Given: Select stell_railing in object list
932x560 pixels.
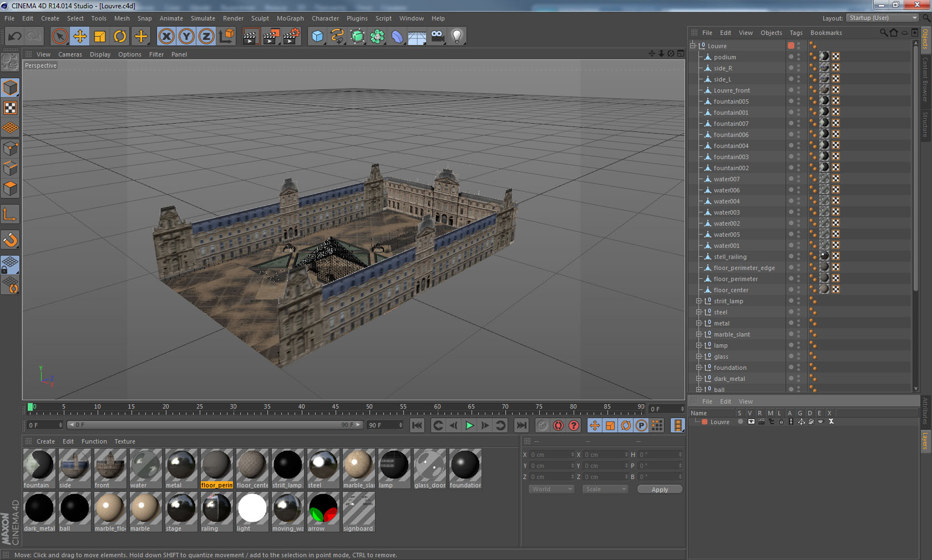Looking at the screenshot, I should pyautogui.click(x=730, y=257).
